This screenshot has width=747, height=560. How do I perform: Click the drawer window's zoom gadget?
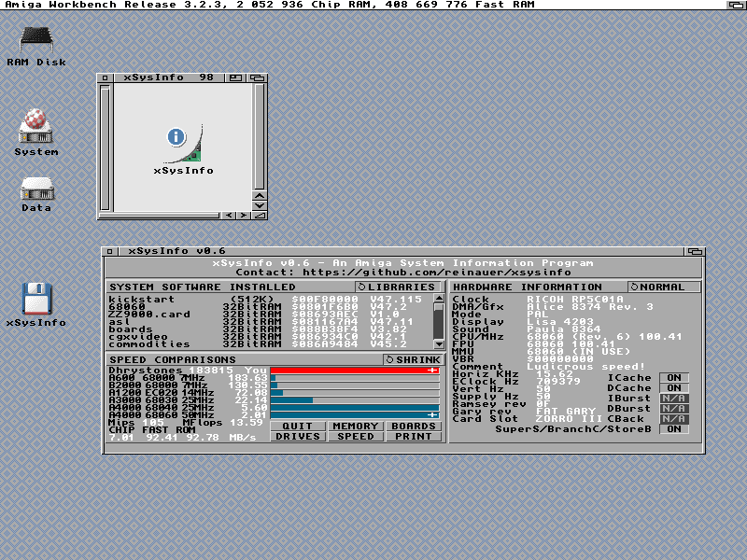click(236, 78)
